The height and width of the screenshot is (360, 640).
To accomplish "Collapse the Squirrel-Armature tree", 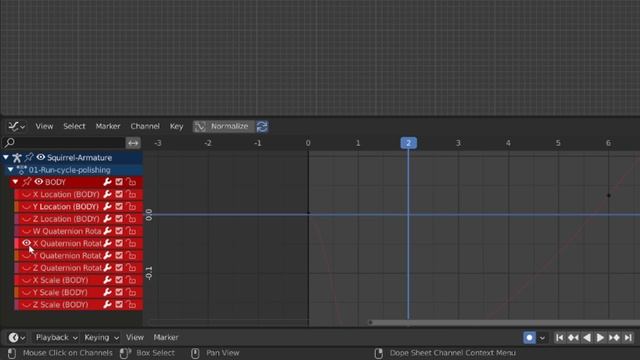I will [x=6, y=157].
